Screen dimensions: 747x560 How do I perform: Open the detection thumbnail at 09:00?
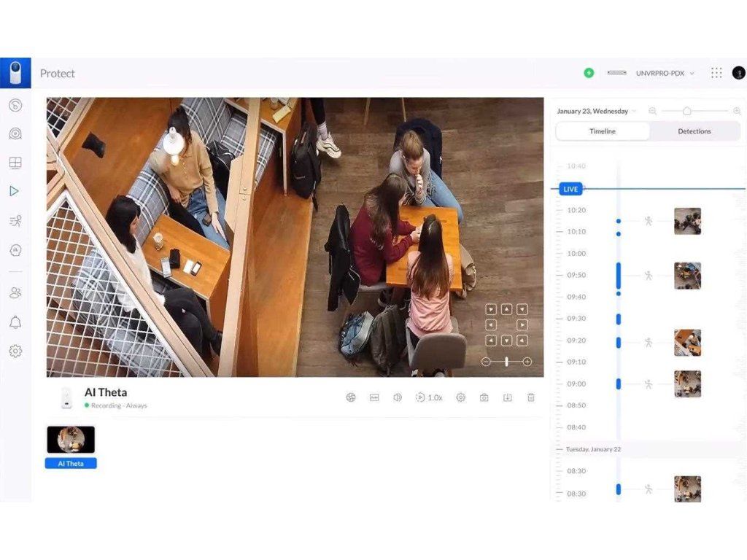pos(687,384)
